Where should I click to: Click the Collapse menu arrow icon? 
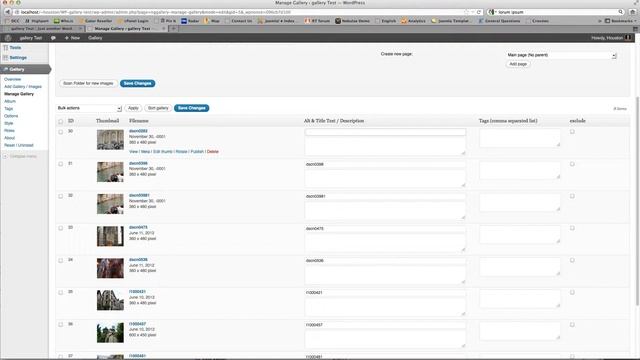pos(5,156)
